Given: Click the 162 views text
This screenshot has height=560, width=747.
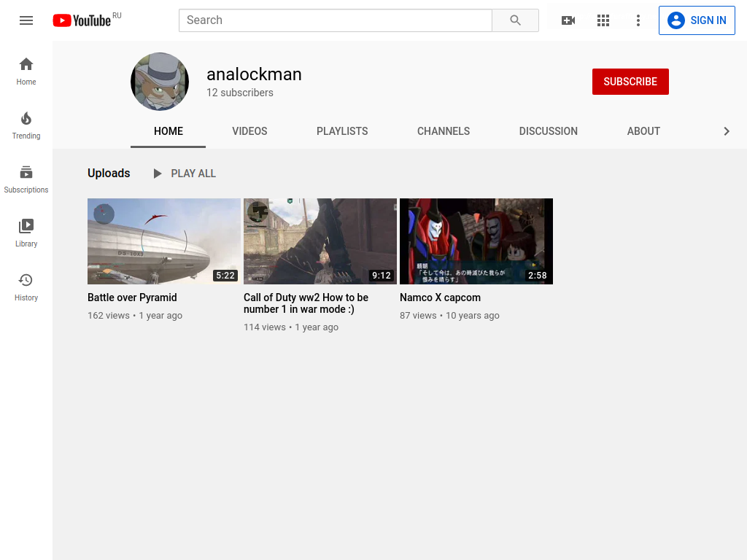Looking at the screenshot, I should pyautogui.click(x=109, y=316).
